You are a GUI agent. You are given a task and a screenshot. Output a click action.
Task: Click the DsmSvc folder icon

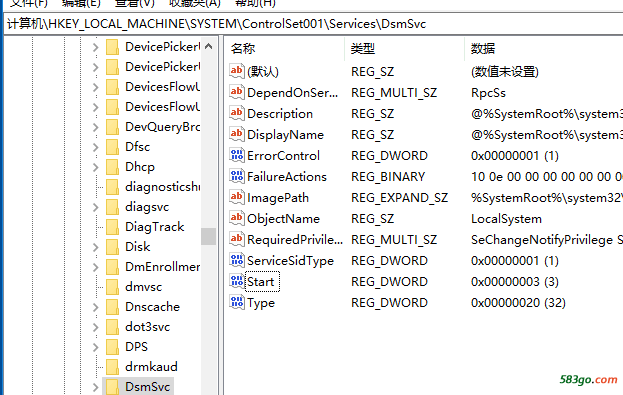coord(112,387)
